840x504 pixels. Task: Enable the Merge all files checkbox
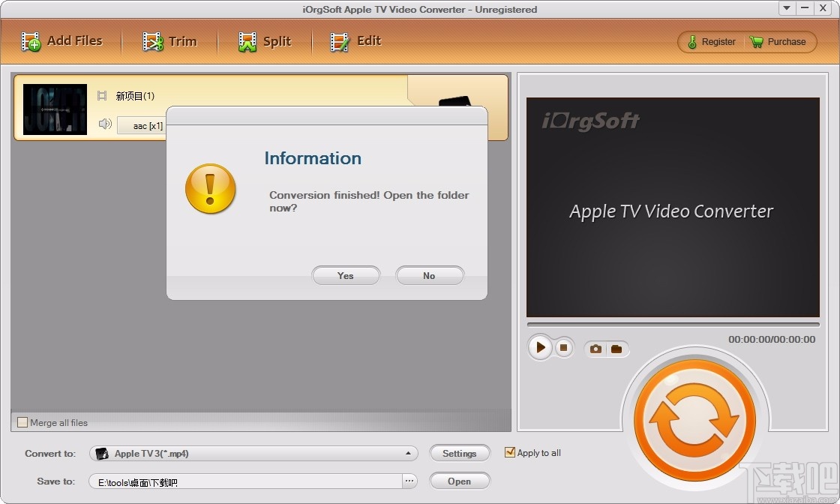coord(22,422)
